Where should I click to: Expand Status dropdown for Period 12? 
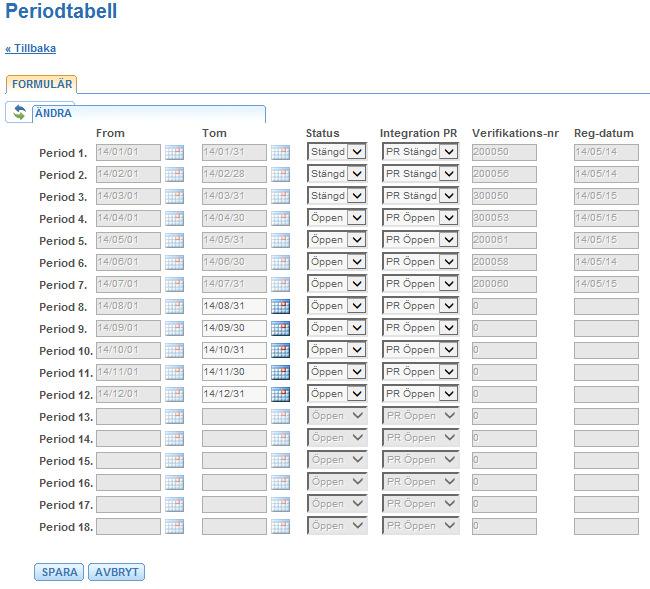click(337, 393)
